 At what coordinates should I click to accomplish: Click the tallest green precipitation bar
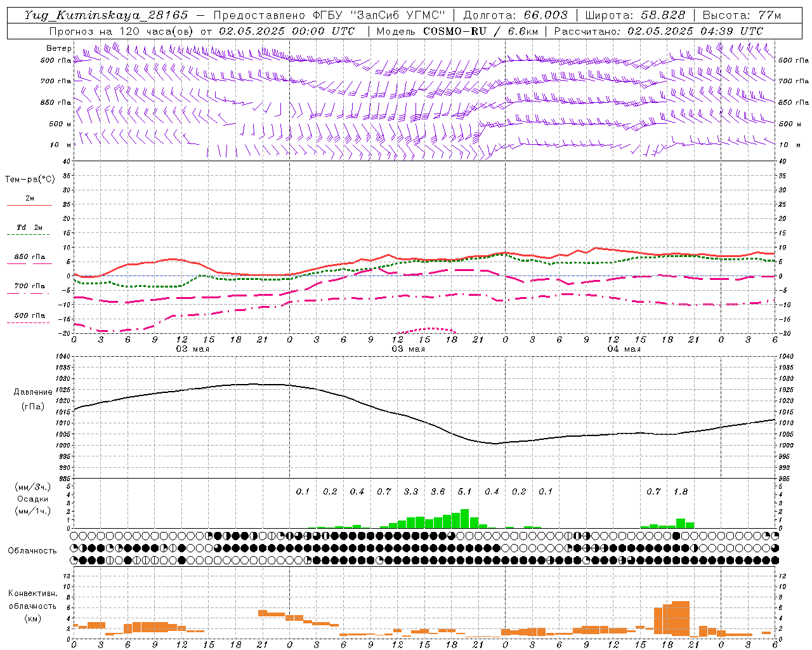coord(464,519)
